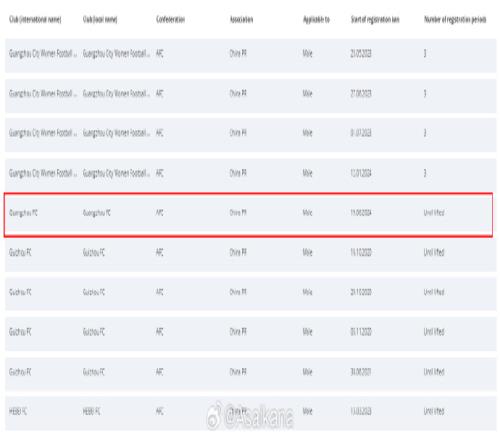Image resolution: width=500 pixels, height=440 pixels.
Task: Select the 31.08.2021 Guizhou FC ban date
Action: tap(361, 372)
